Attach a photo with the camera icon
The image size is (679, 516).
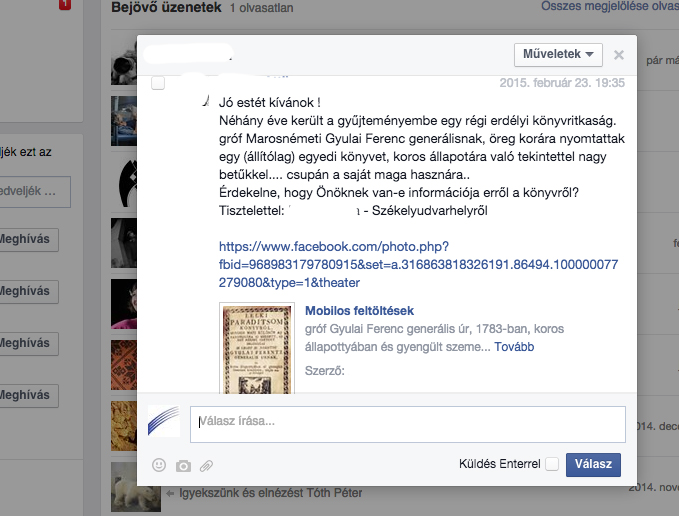(x=183, y=466)
